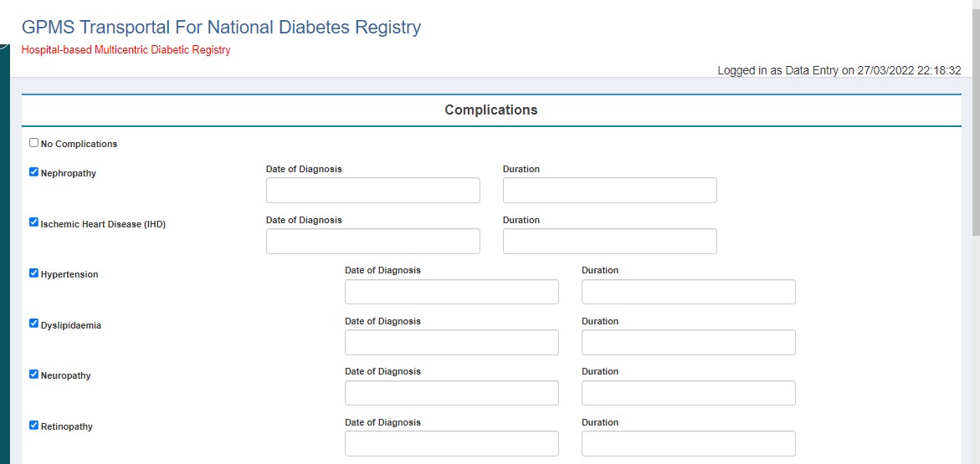The width and height of the screenshot is (980, 464).
Task: Toggle the Dyslipidaemia checkbox
Action: pyautogui.click(x=33, y=324)
